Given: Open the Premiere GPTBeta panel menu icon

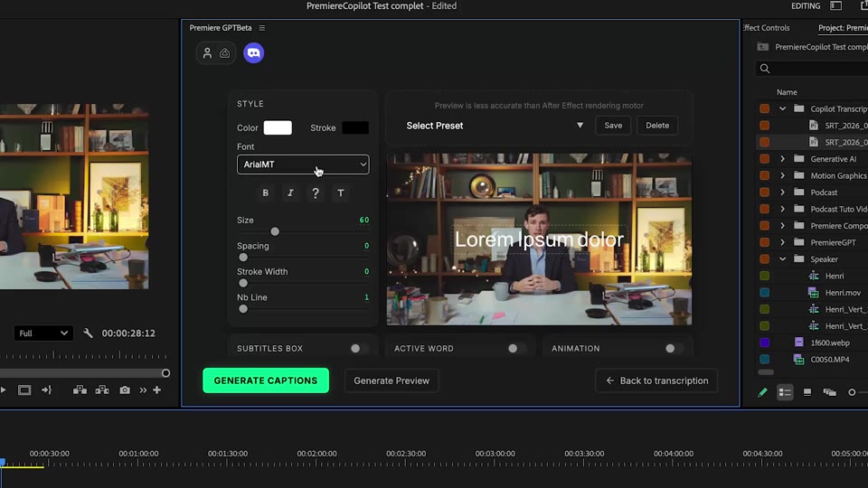Looking at the screenshot, I should [x=262, y=28].
